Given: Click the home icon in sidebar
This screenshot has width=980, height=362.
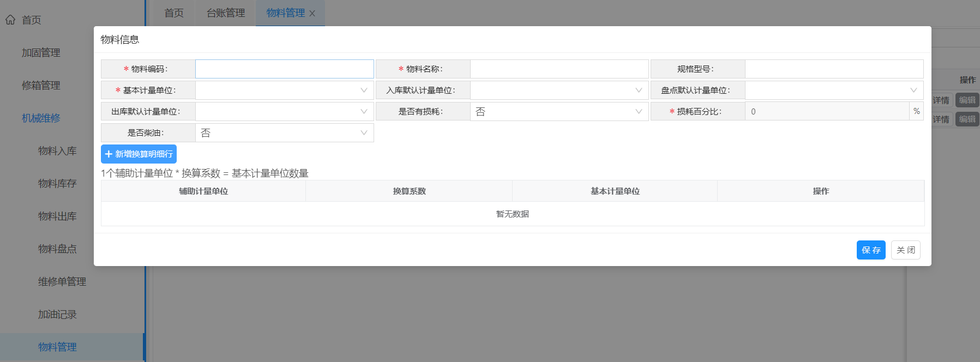Looking at the screenshot, I should pos(10,20).
